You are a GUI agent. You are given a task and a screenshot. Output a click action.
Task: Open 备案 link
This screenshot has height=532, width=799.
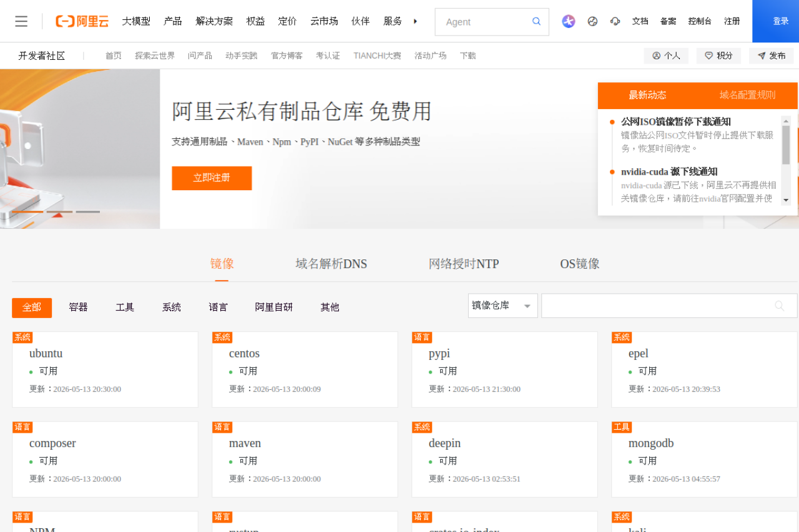(668, 21)
